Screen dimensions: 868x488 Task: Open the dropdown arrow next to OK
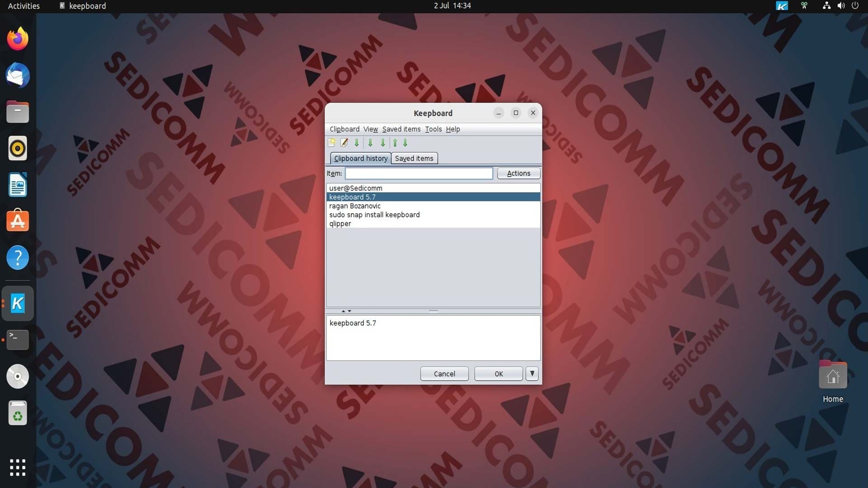point(532,374)
